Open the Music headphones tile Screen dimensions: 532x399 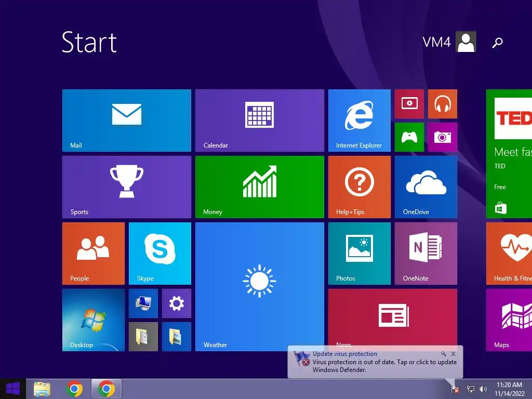coord(443,104)
